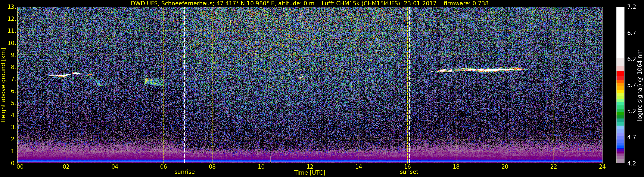Click the time axis tick "02"
Screen dimensions: 644x177
66,167
